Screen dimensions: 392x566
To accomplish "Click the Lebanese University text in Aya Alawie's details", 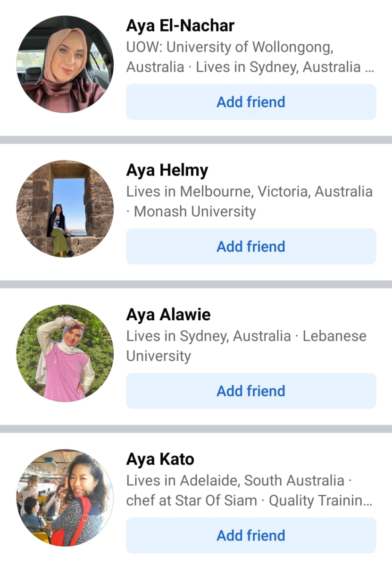I will point(246,346).
